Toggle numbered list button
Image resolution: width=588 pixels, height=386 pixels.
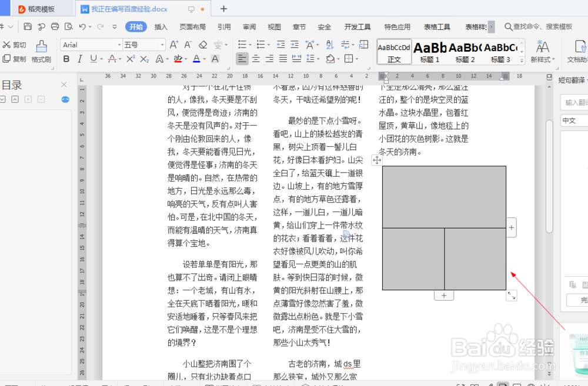coord(261,45)
